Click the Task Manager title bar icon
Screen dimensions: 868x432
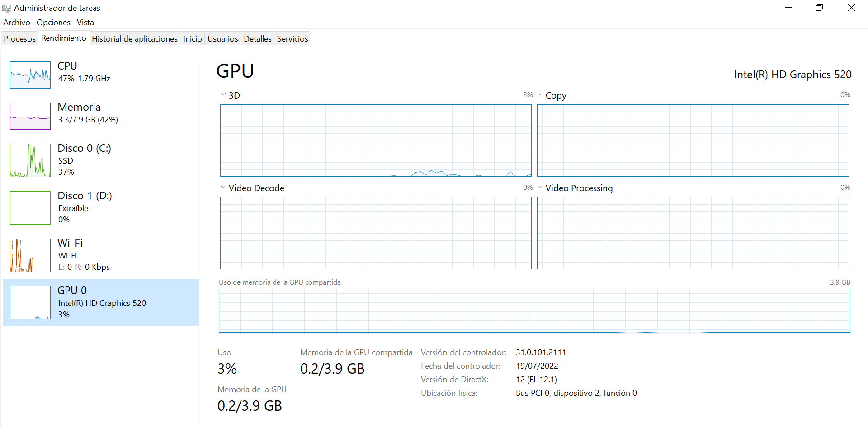[x=6, y=8]
